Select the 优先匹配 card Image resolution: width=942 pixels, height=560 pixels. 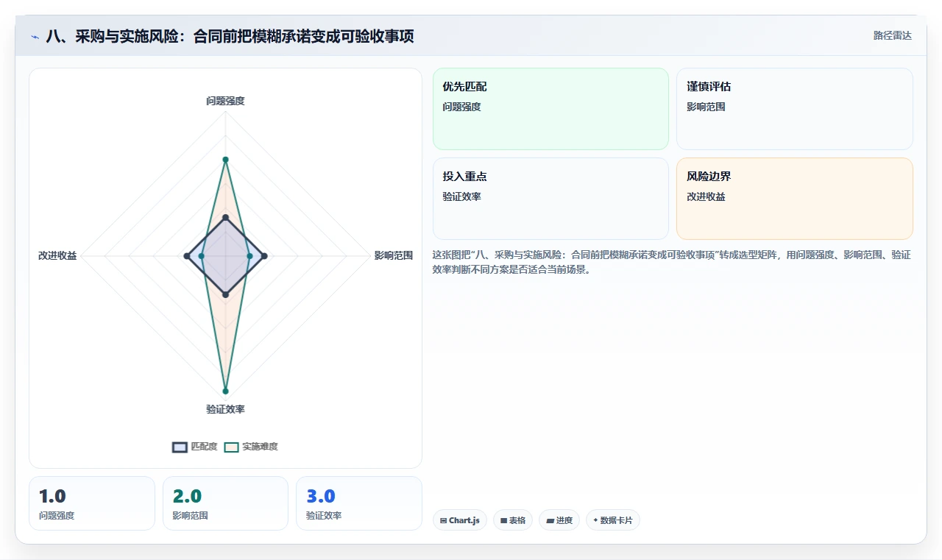[550, 109]
